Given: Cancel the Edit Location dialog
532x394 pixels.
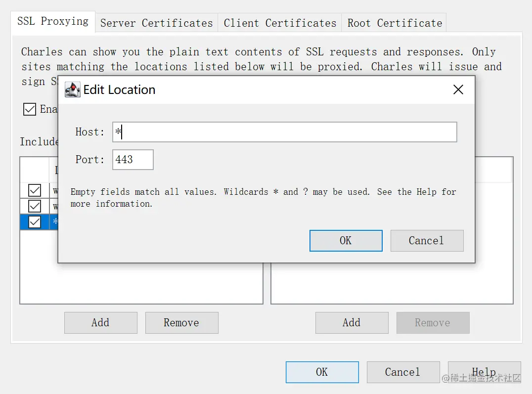Looking at the screenshot, I should click(427, 241).
